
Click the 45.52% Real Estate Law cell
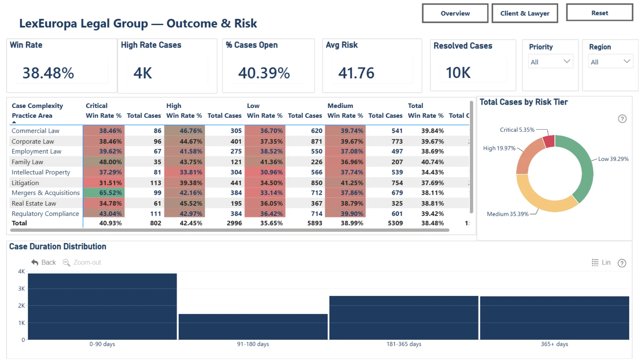click(184, 203)
